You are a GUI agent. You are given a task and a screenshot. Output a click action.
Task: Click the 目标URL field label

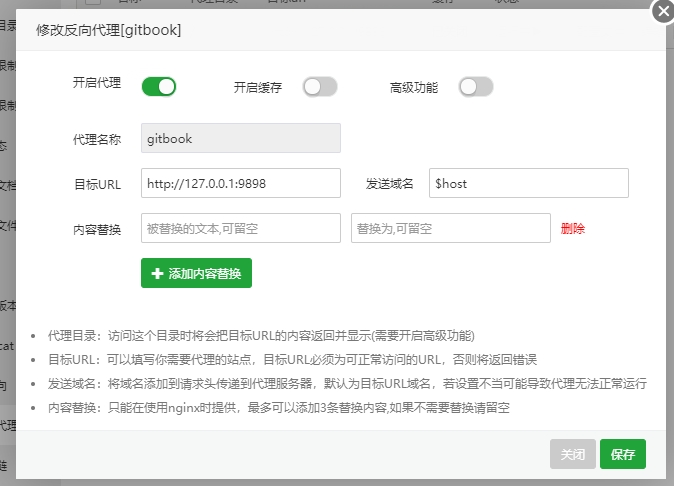click(98, 184)
